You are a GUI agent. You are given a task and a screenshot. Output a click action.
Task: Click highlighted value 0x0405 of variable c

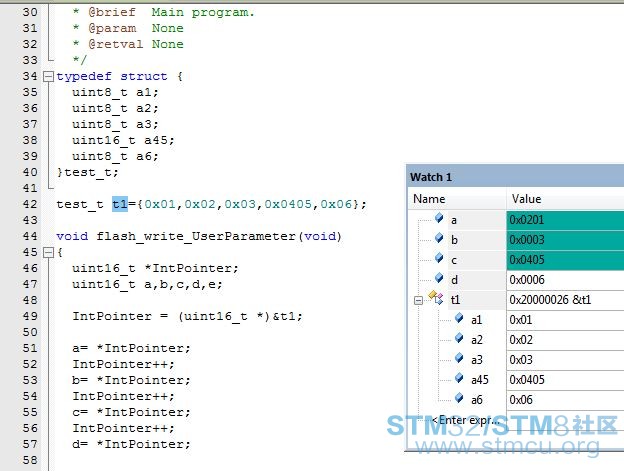tap(527, 260)
